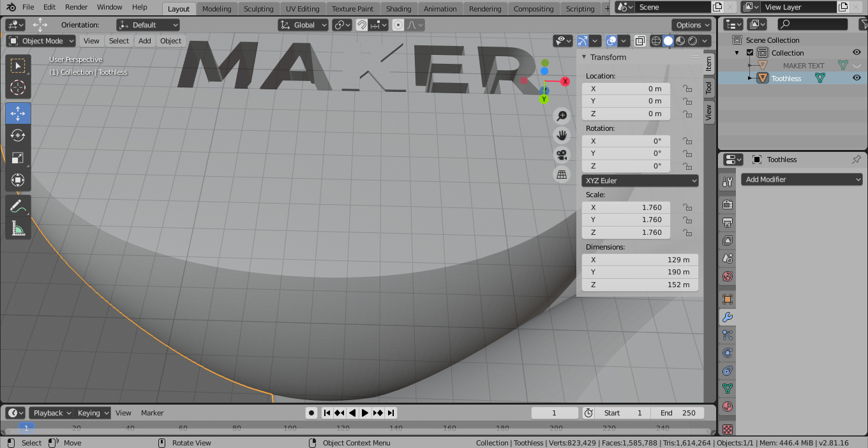Screen dimensions: 868x448
Task: Toggle visibility eye of Toothless object
Action: point(857,78)
